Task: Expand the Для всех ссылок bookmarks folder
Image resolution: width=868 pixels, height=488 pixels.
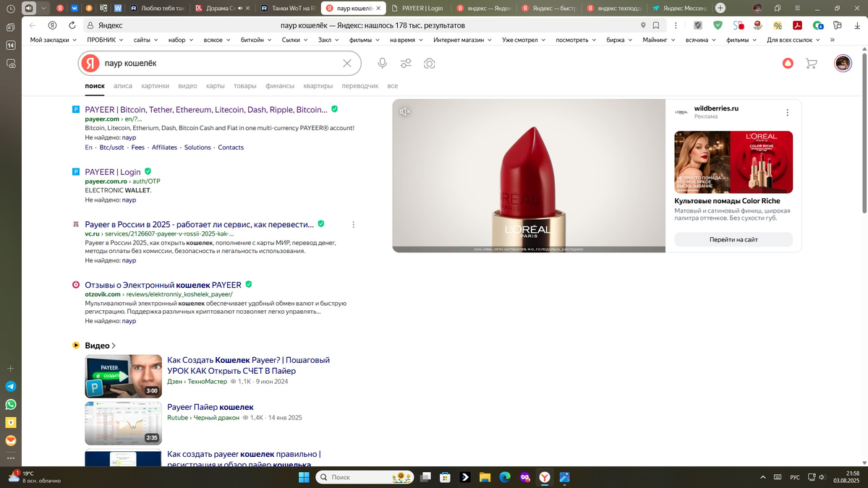Action: click(x=794, y=40)
